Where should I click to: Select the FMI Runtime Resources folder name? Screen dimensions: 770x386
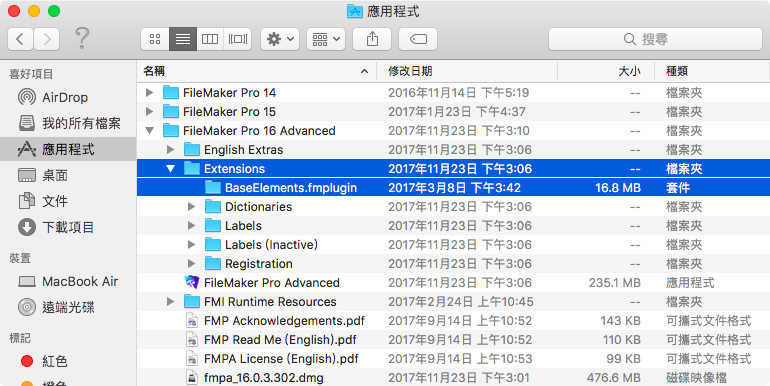point(270,302)
